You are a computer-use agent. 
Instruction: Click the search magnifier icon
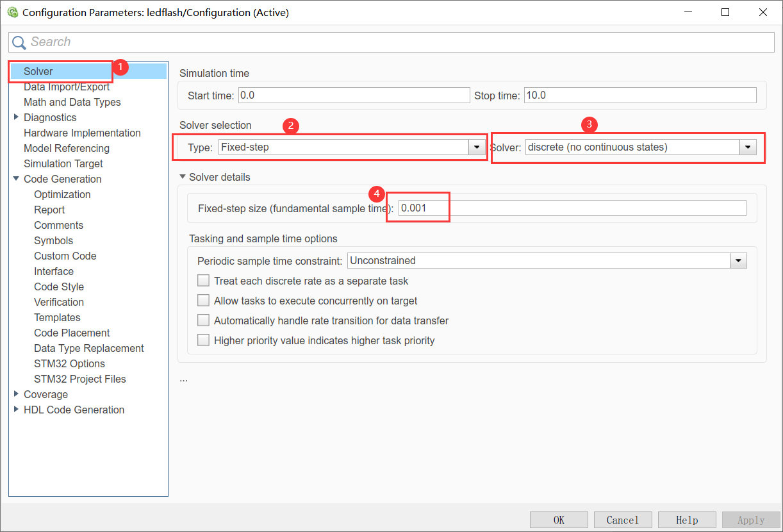[19, 42]
